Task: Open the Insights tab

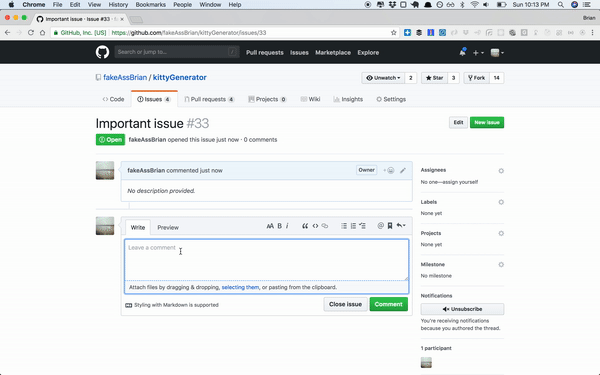Action: 348,99
